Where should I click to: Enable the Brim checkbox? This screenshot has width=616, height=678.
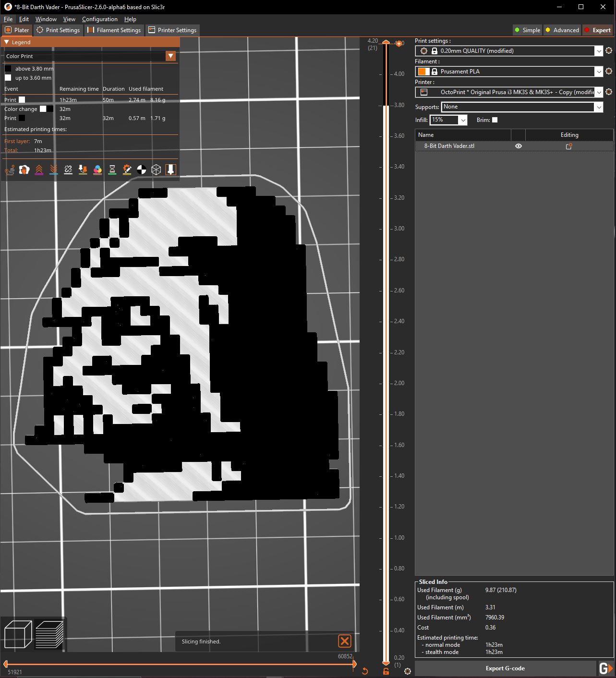(x=495, y=120)
